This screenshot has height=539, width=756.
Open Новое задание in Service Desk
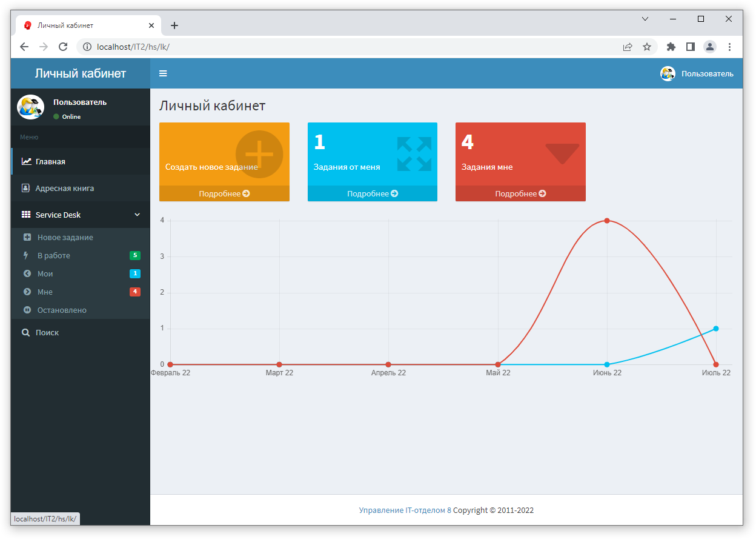pos(65,238)
